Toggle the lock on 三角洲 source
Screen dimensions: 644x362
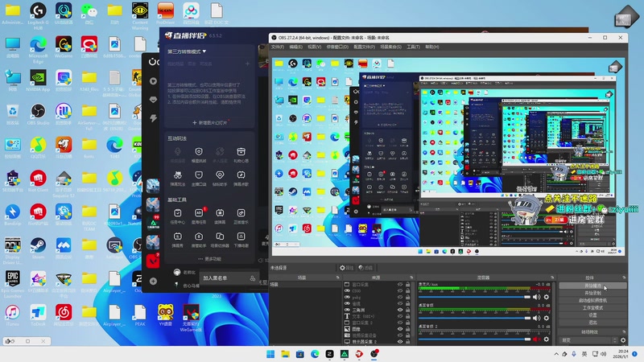[408, 310]
